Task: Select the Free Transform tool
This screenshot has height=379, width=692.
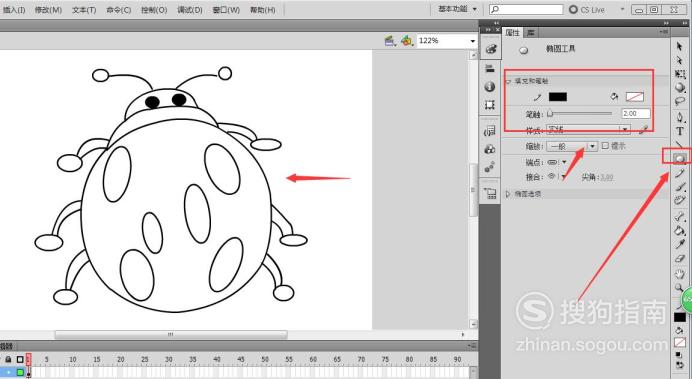Action: [680, 74]
